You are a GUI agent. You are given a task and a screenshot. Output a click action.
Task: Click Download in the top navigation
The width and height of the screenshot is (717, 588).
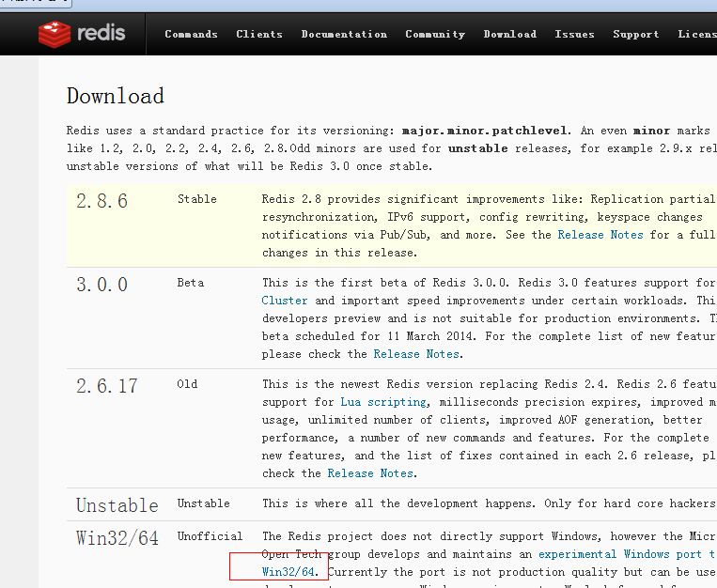(x=510, y=34)
